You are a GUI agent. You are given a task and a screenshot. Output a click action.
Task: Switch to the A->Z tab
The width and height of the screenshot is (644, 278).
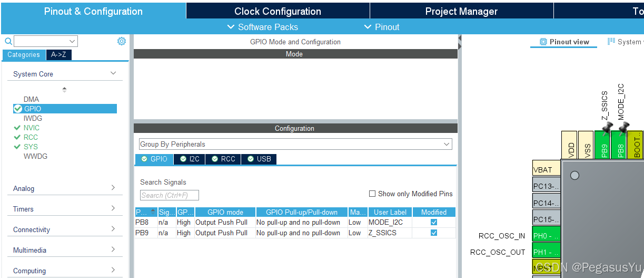(x=58, y=55)
